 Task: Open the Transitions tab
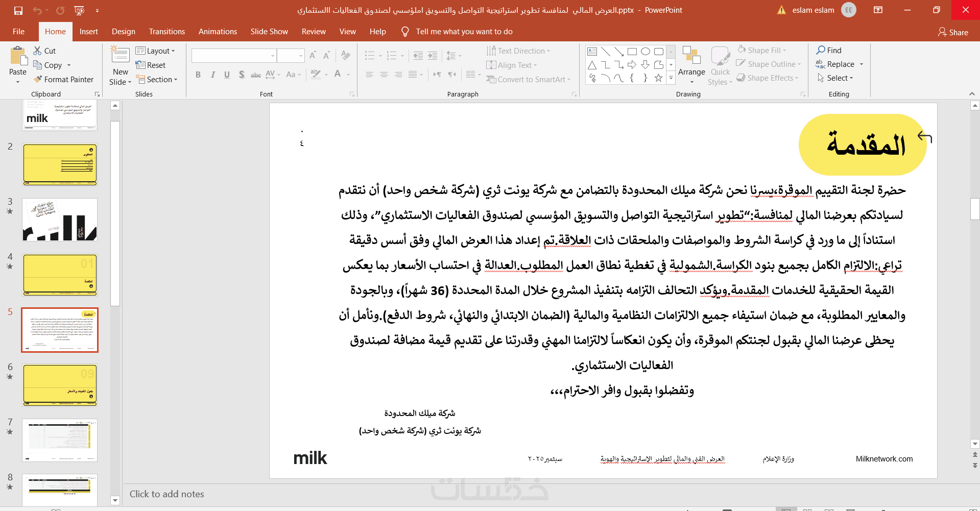pyautogui.click(x=167, y=32)
